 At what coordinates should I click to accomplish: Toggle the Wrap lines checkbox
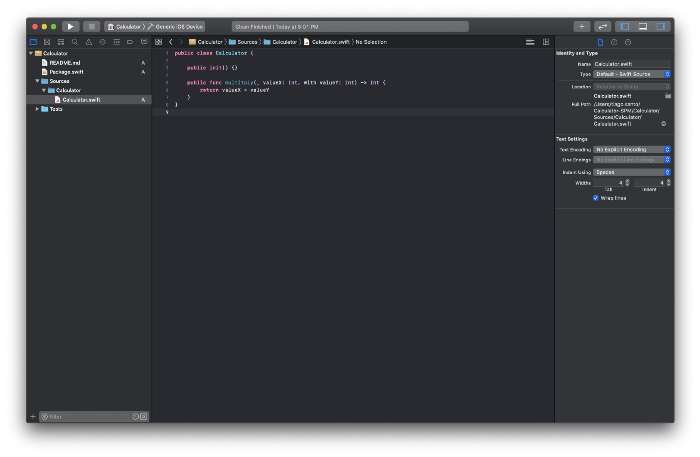point(596,198)
